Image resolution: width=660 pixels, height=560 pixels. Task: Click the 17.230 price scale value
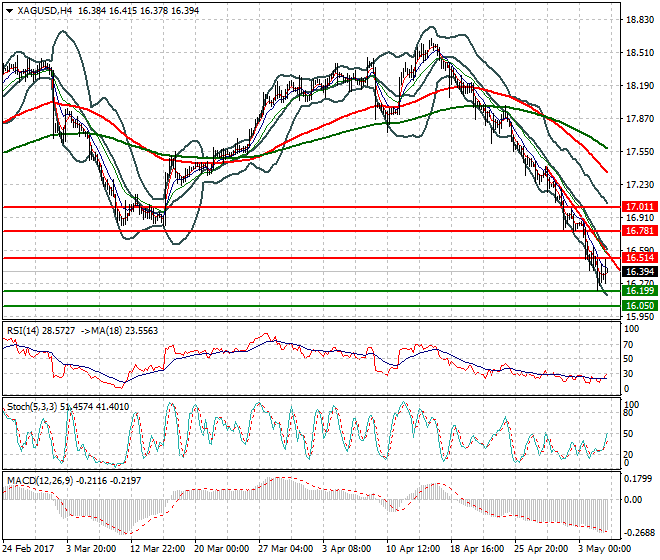coord(640,184)
